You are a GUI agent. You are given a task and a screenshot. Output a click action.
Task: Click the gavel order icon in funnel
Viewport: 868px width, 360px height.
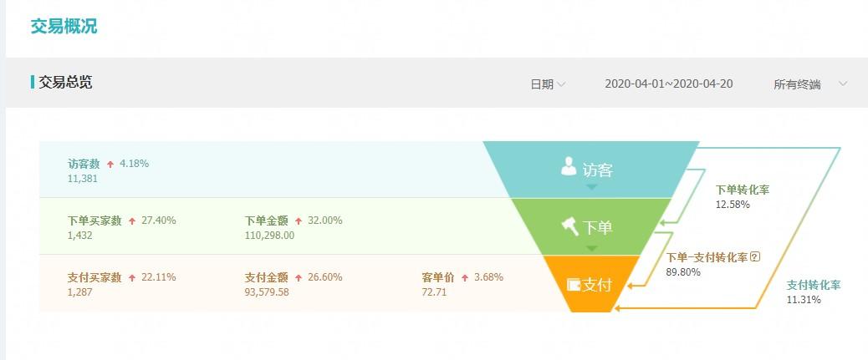click(x=569, y=225)
